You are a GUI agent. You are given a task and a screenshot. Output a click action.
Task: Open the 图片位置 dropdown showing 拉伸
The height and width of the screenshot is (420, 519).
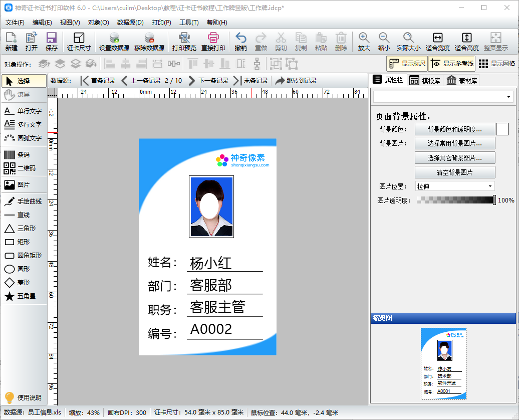[x=455, y=186]
